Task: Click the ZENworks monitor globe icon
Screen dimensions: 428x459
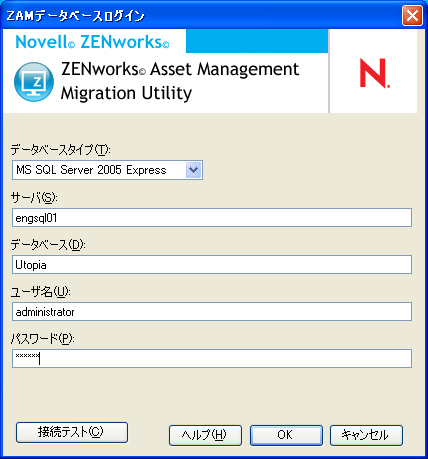Action: [x=34, y=82]
